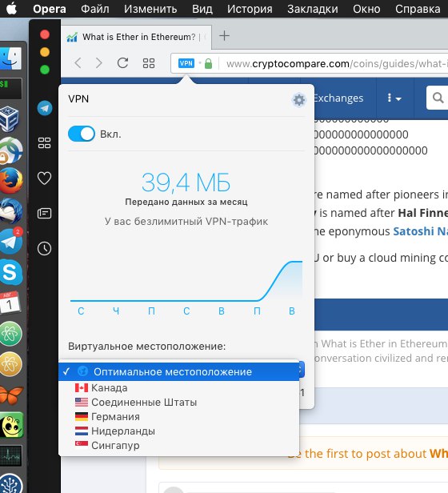
Task: Toggle the VPN on/off switch
Action: 82,134
